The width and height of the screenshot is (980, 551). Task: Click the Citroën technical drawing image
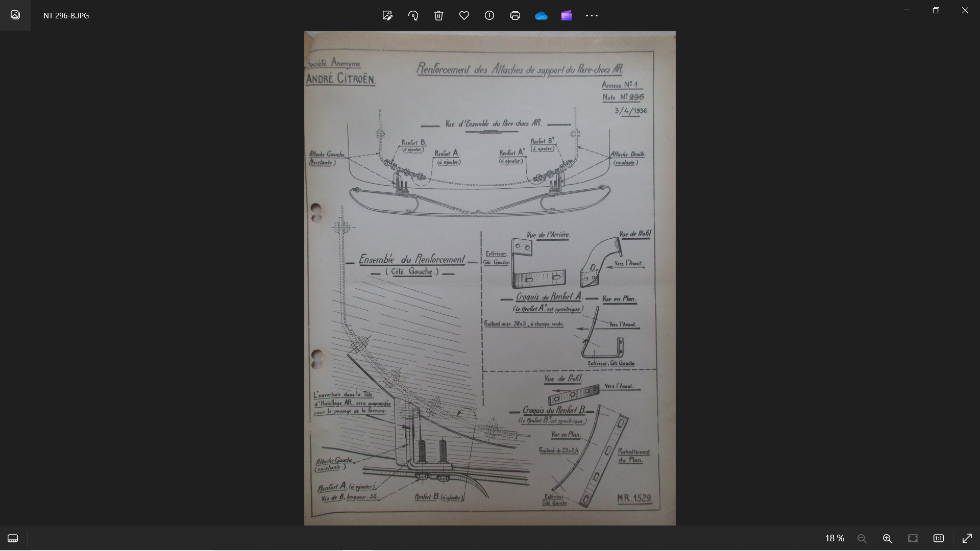coord(490,278)
